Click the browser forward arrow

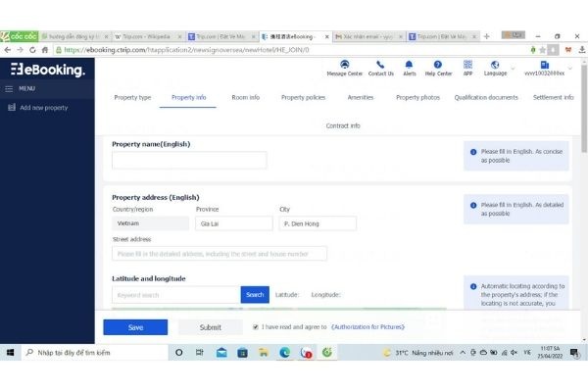point(20,50)
